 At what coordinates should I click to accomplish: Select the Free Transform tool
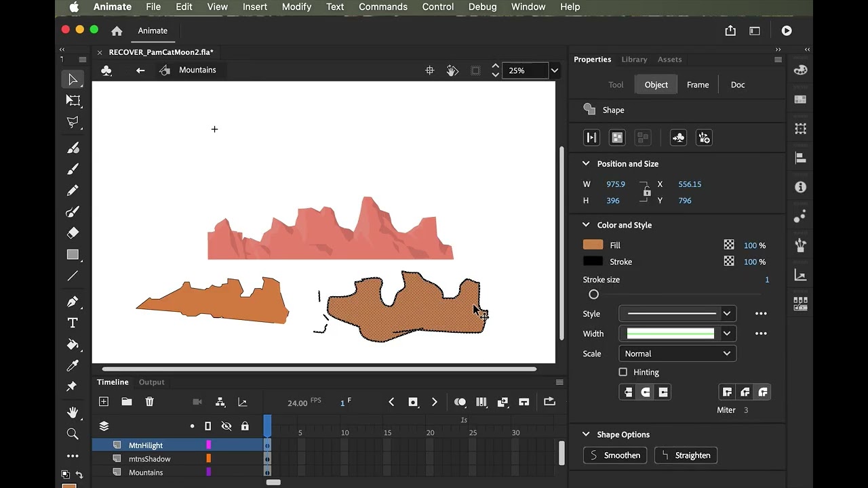(x=73, y=100)
